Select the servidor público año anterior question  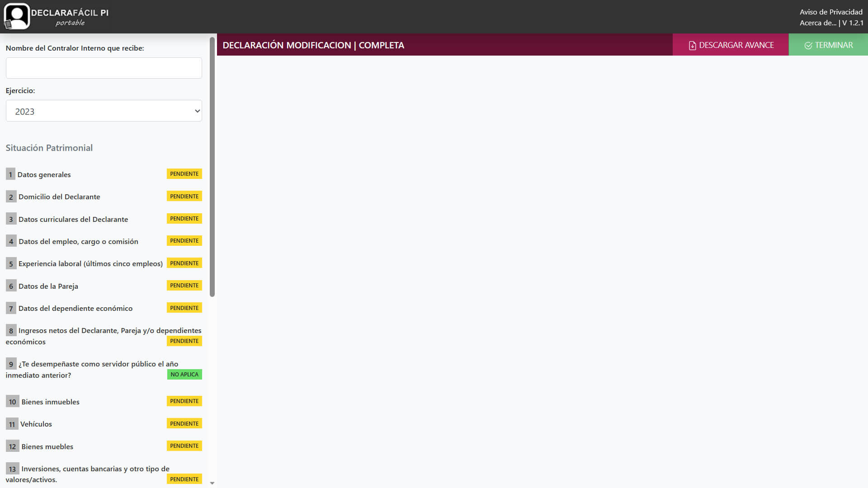pyautogui.click(x=92, y=369)
